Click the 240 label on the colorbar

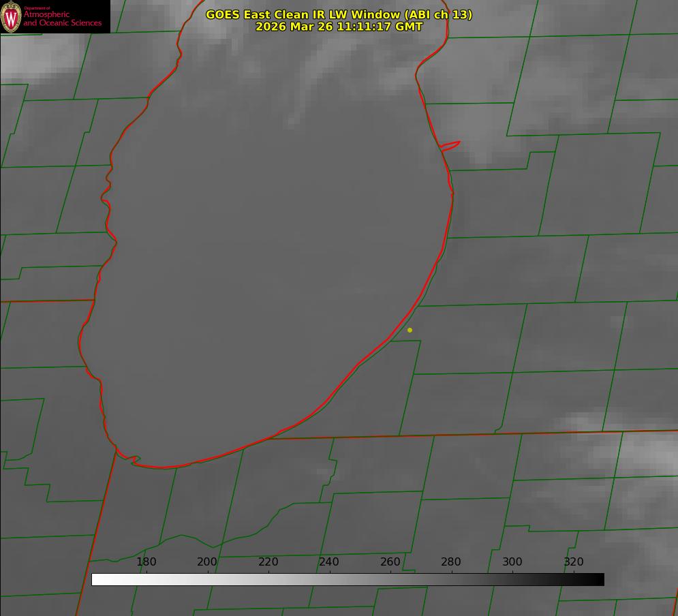click(329, 562)
